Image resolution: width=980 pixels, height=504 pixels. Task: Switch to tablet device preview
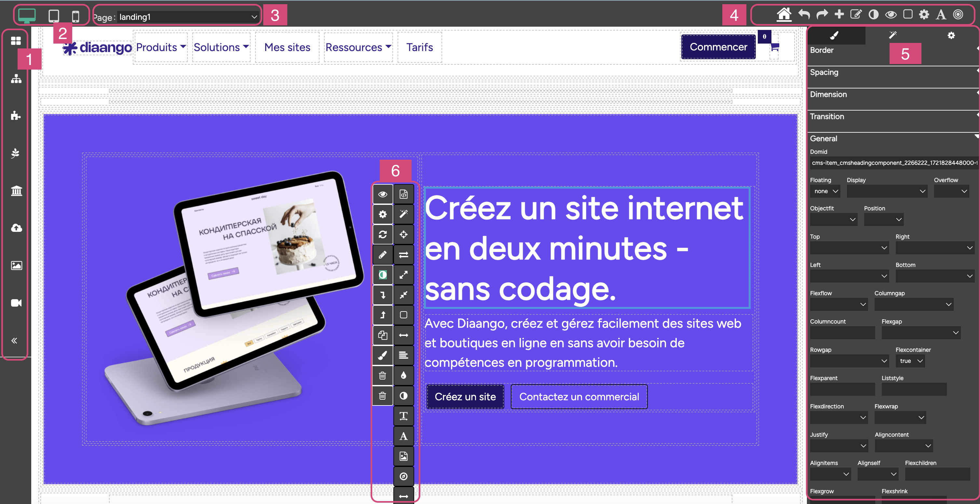click(54, 16)
